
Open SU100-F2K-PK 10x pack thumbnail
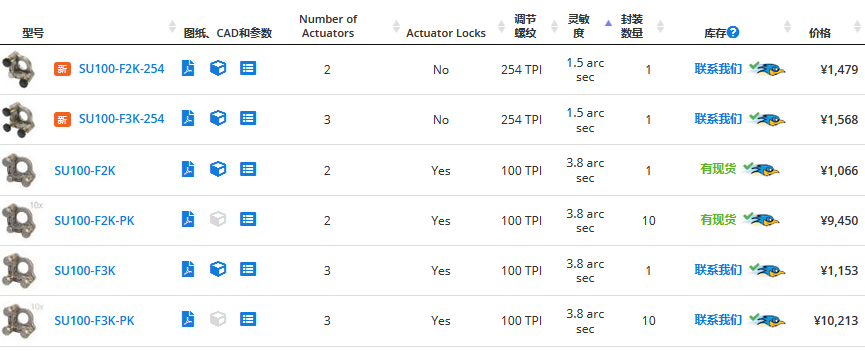(22, 219)
